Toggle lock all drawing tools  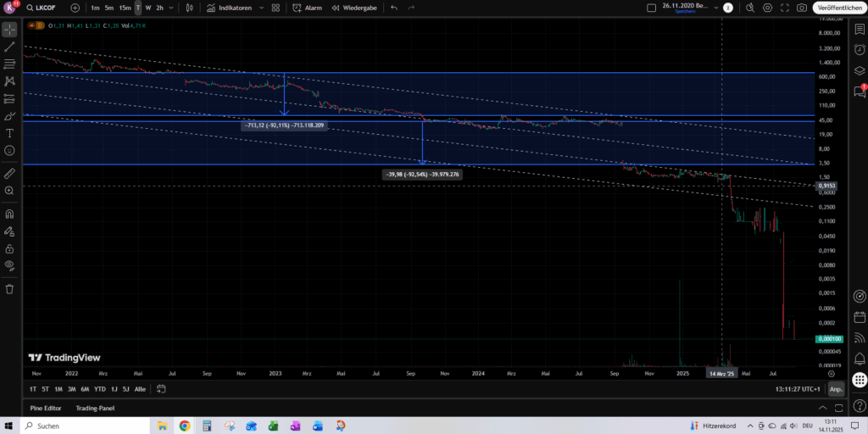tap(10, 248)
